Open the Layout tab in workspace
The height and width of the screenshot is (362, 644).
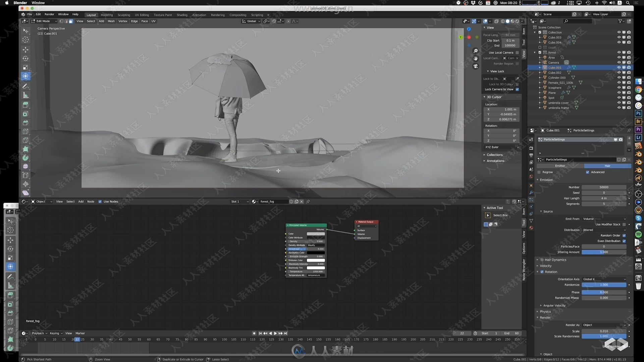(x=90, y=14)
